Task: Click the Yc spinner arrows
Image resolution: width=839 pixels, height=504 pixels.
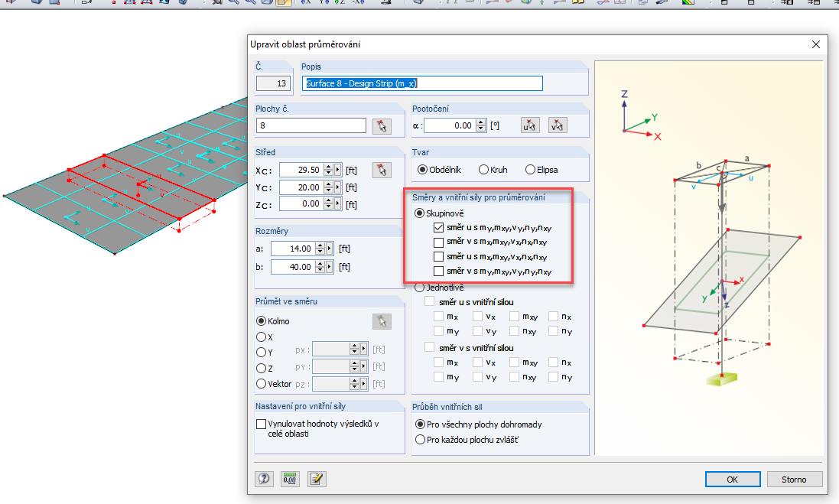Action: [x=329, y=187]
